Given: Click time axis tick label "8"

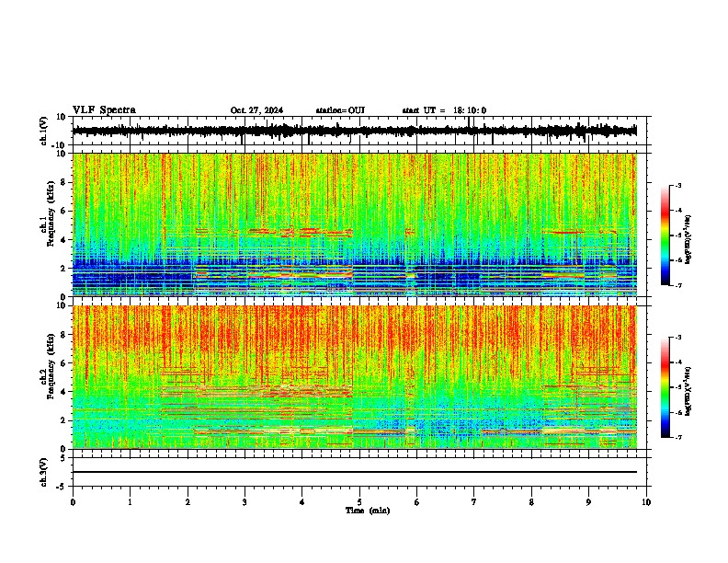Looking at the screenshot, I should pos(531,502).
